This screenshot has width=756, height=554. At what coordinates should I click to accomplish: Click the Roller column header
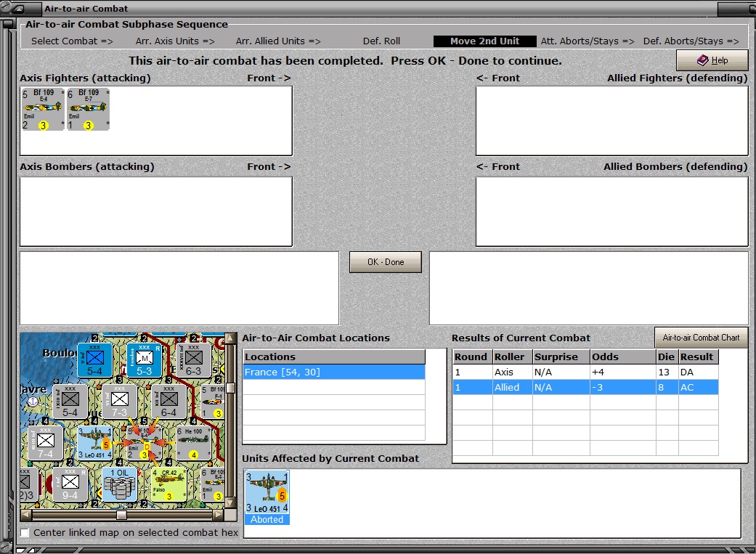[513, 357]
